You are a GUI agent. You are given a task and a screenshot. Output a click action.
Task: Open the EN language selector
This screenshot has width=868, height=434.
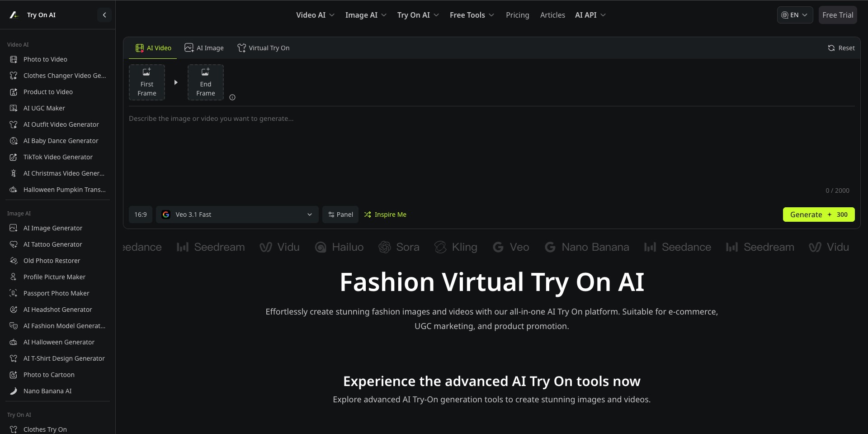tap(795, 15)
